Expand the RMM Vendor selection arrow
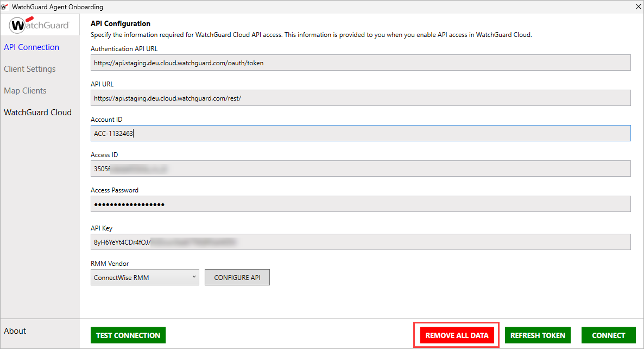Viewport: 644px width, 349px height. click(x=193, y=277)
